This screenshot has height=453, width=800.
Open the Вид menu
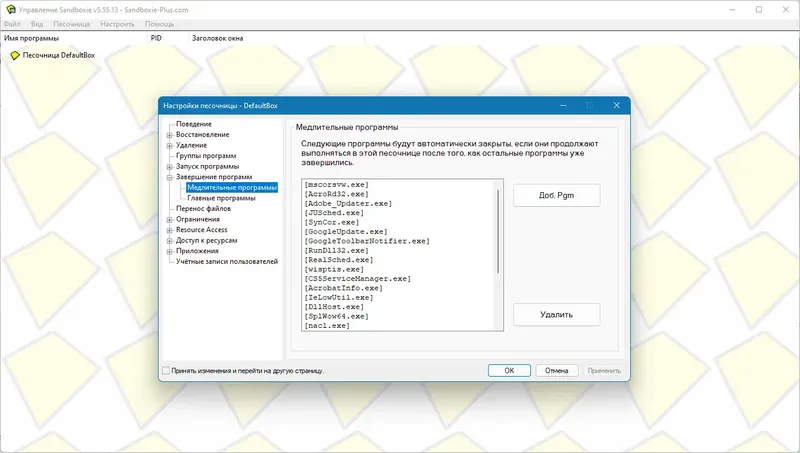[x=37, y=24]
